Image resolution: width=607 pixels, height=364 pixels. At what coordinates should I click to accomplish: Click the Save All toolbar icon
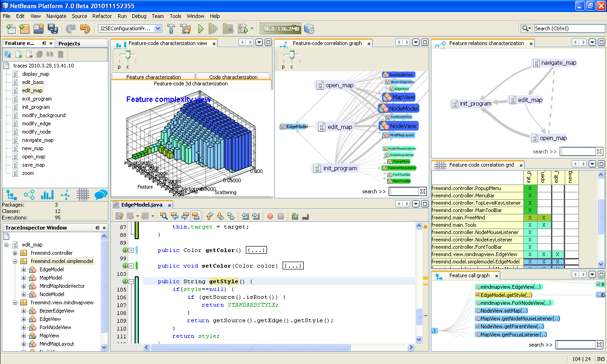click(x=52, y=28)
